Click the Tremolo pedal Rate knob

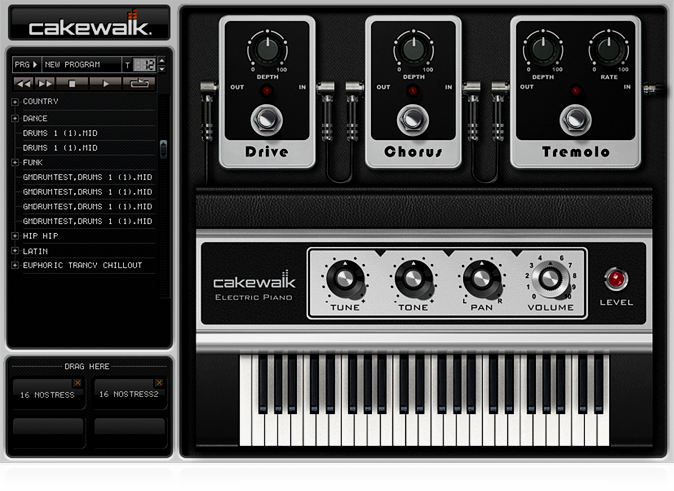click(x=609, y=50)
